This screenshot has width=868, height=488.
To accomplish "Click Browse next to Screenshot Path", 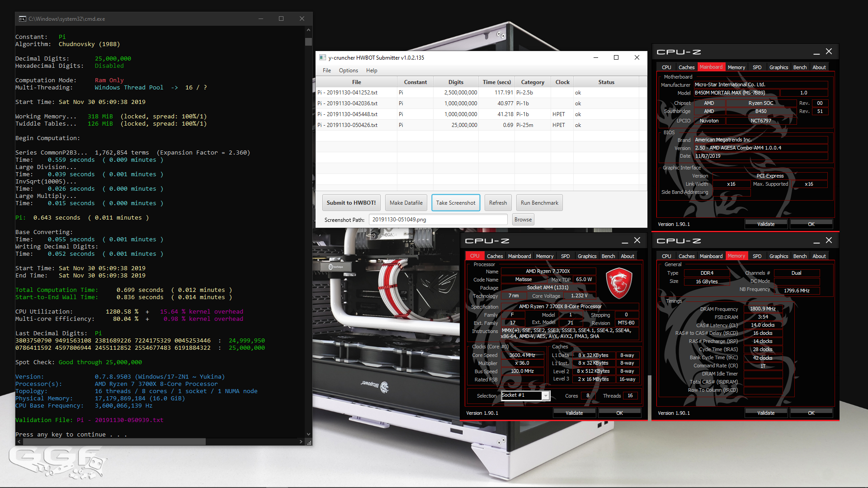I will coord(523,220).
